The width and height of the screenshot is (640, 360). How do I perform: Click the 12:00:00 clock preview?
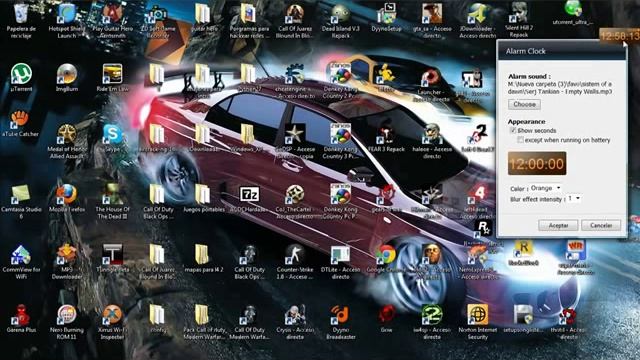pyautogui.click(x=537, y=164)
